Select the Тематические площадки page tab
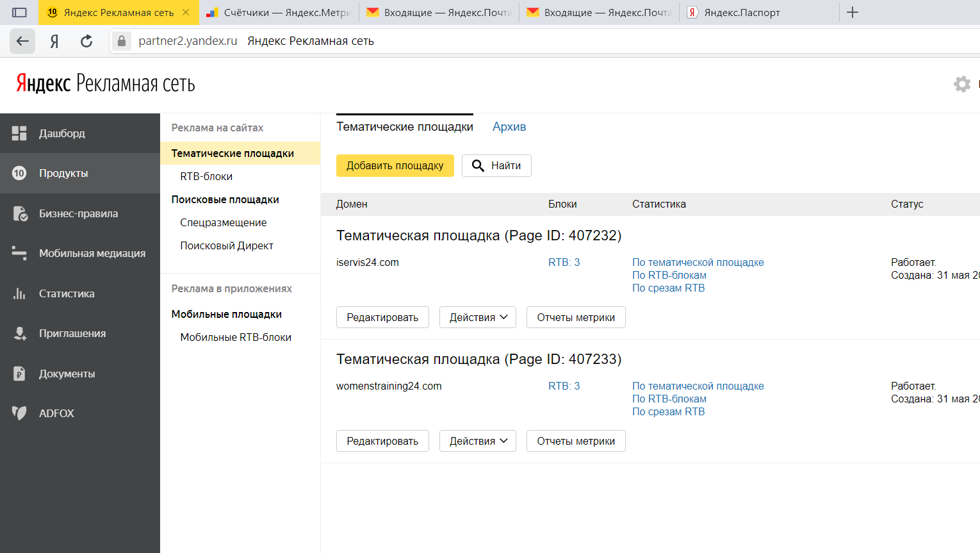Viewport: 980px width, 553px height. 405,127
